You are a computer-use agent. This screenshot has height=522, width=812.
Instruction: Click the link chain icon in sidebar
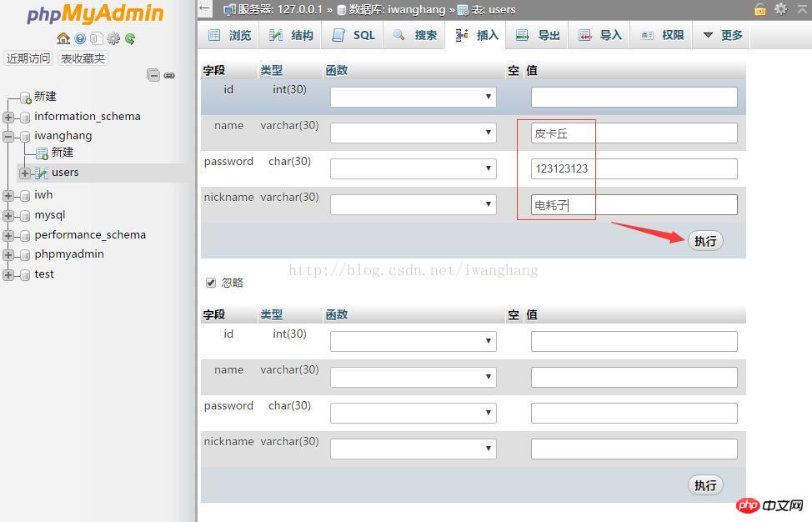(169, 76)
